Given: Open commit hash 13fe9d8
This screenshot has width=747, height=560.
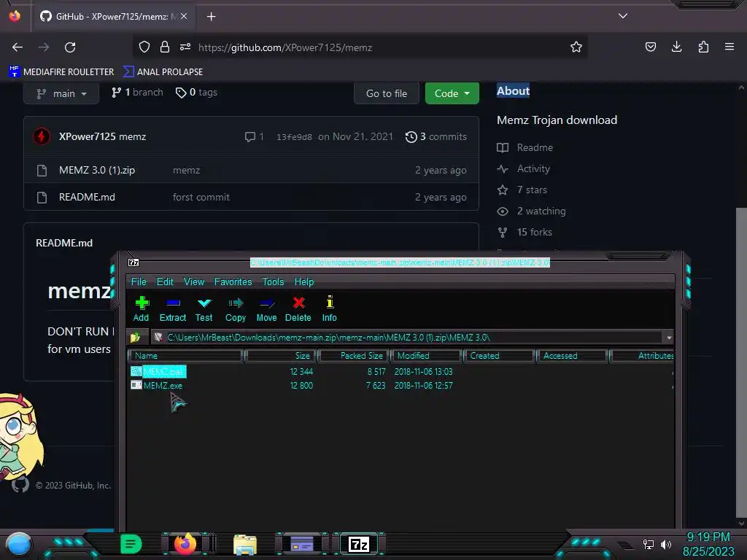Looking at the screenshot, I should point(295,137).
